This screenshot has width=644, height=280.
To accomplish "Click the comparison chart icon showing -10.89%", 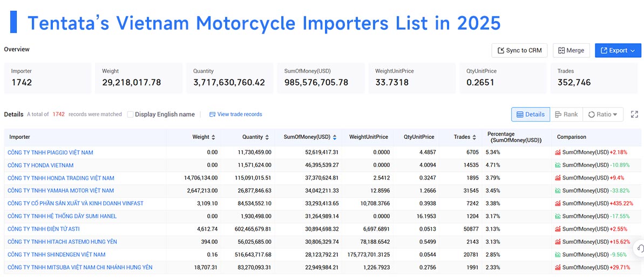I will [558, 165].
